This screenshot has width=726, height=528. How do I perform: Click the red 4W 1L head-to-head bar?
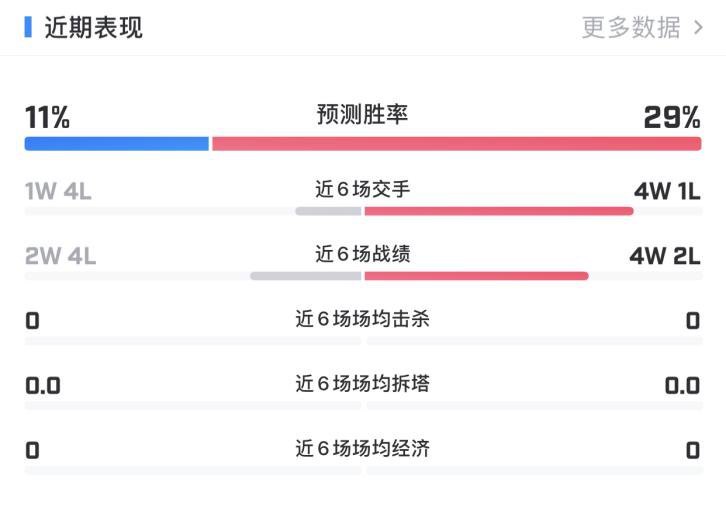tap(499, 211)
